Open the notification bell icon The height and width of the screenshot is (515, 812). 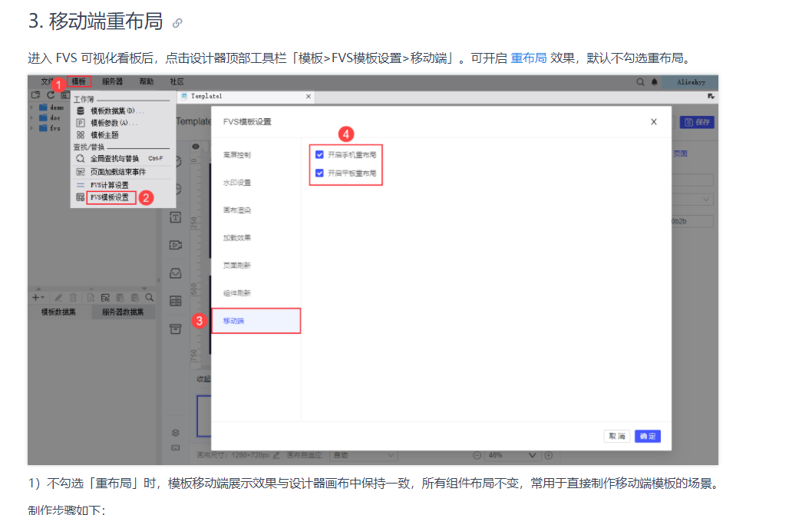coord(655,82)
